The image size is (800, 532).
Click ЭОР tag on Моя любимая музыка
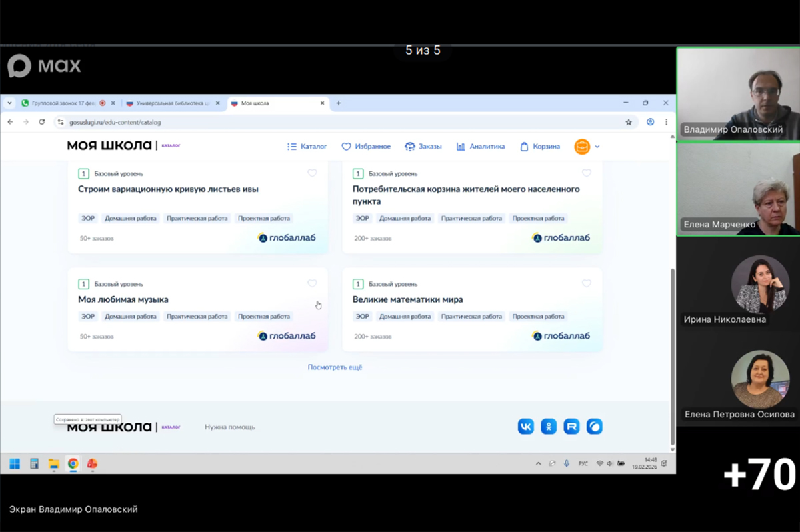click(88, 317)
